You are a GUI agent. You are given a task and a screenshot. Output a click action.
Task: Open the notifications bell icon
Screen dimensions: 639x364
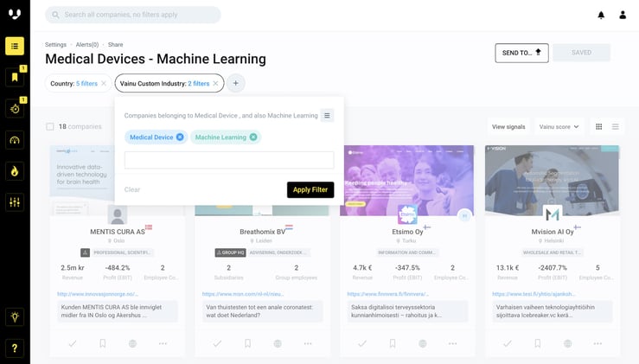tap(601, 15)
